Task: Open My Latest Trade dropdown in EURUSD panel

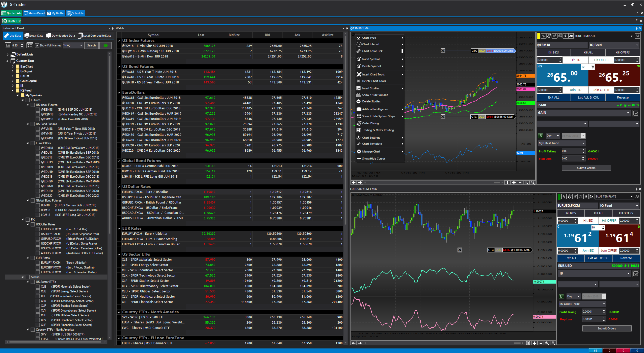Action: [x=582, y=304]
